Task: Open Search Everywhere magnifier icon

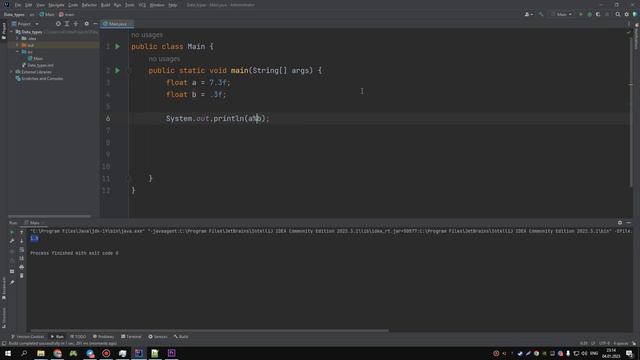Action: pyautogui.click(x=618, y=14)
